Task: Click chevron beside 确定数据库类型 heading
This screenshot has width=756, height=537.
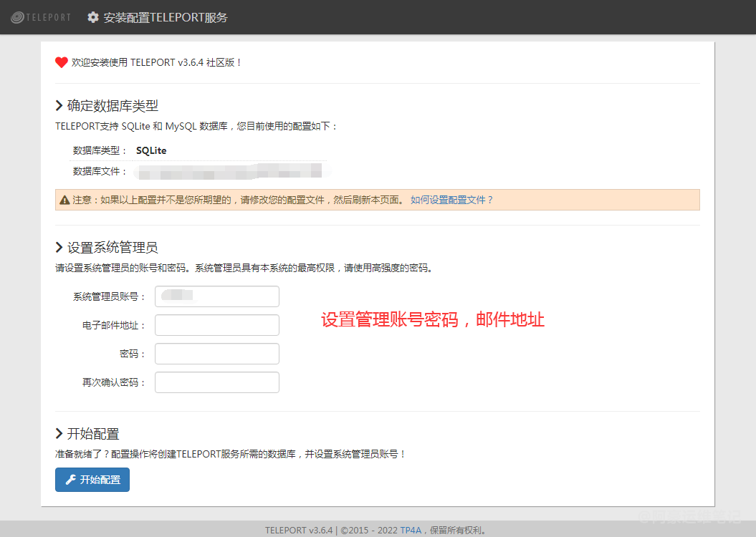Action: (x=59, y=106)
